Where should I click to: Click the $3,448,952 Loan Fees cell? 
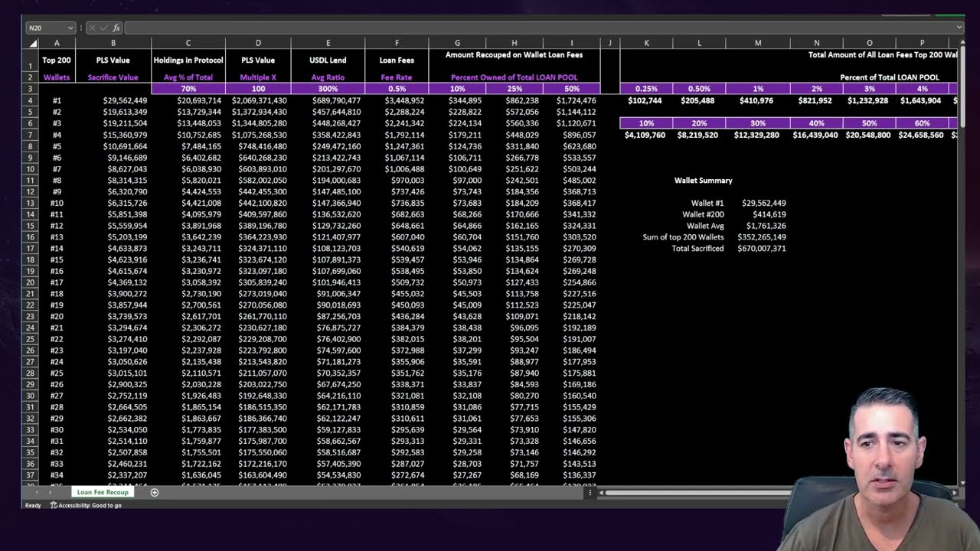[x=397, y=100]
